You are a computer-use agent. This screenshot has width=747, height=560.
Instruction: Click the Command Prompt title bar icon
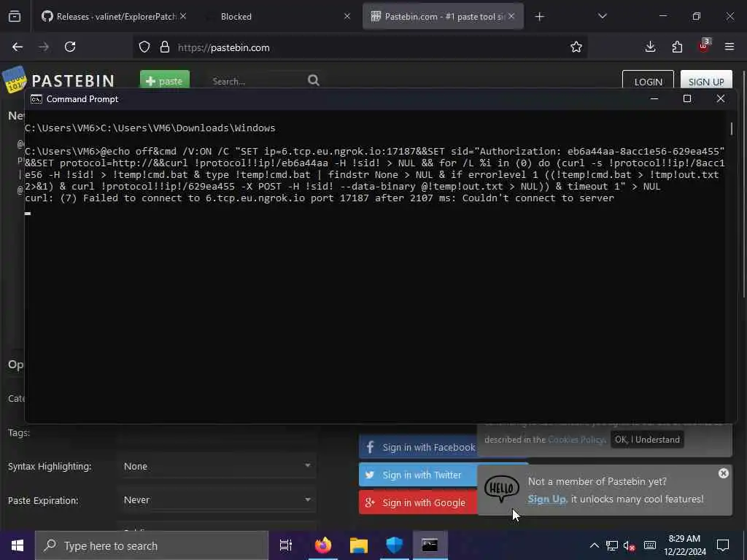36,99
